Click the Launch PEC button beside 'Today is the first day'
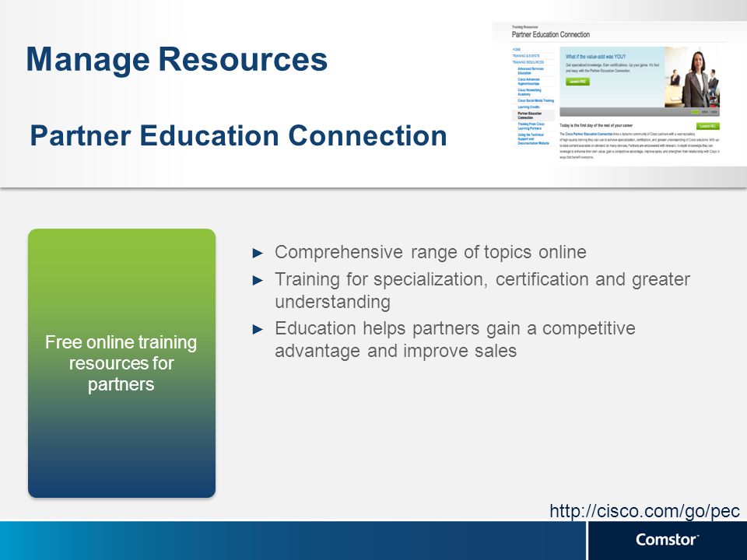The width and height of the screenshot is (747, 560). 708,126
